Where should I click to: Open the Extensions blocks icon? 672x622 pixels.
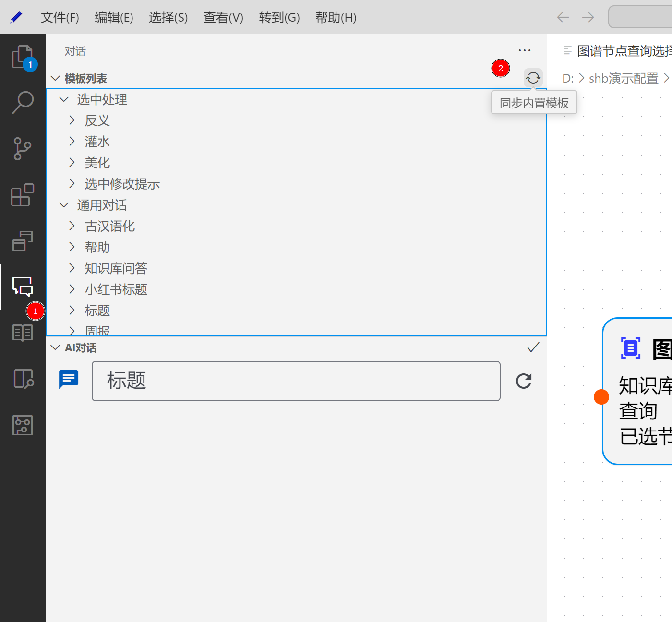click(23, 195)
